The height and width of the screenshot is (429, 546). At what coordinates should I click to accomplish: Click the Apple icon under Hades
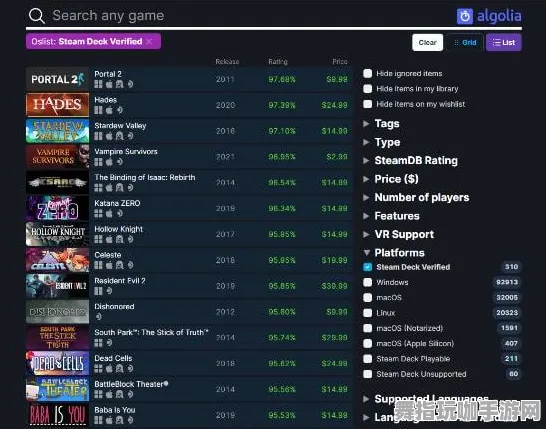coord(109,110)
